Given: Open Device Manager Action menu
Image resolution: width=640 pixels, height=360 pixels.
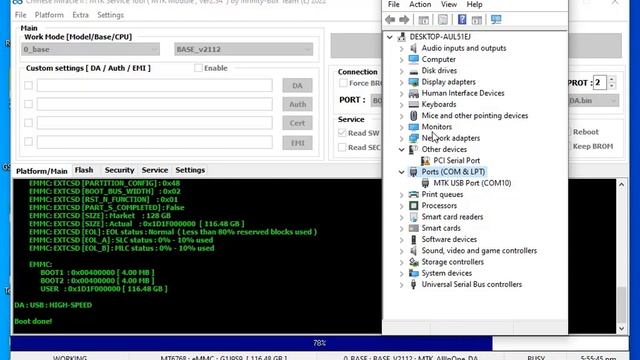Looking at the screenshot, I should coord(420,4).
